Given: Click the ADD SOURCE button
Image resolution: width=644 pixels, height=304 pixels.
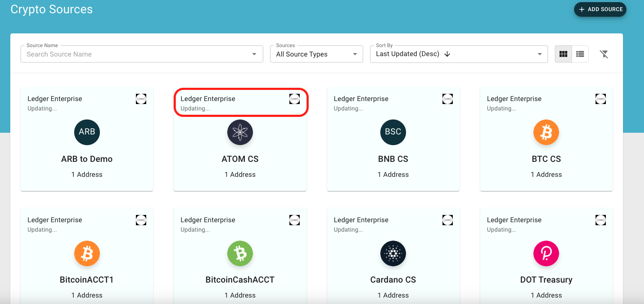Looking at the screenshot, I should coord(600,9).
